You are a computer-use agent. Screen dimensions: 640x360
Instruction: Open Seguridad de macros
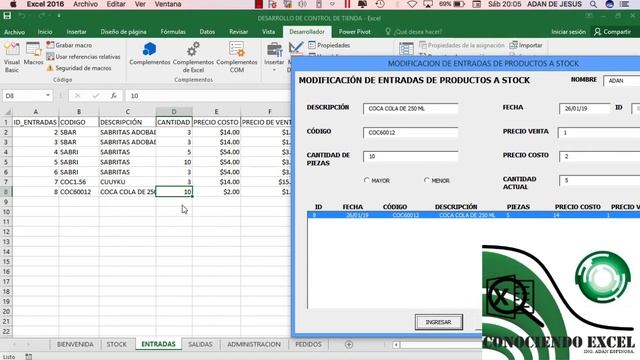[x=79, y=68]
